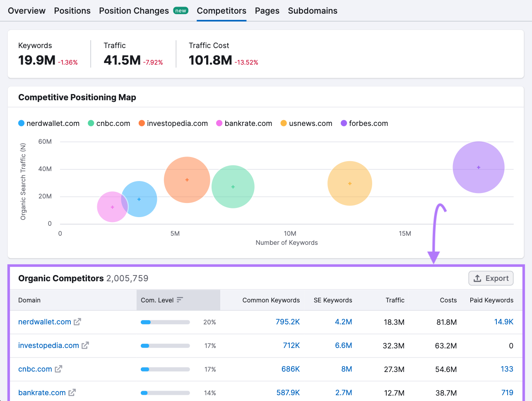Open 6.6M SE keywords for investopedia.com

point(344,345)
